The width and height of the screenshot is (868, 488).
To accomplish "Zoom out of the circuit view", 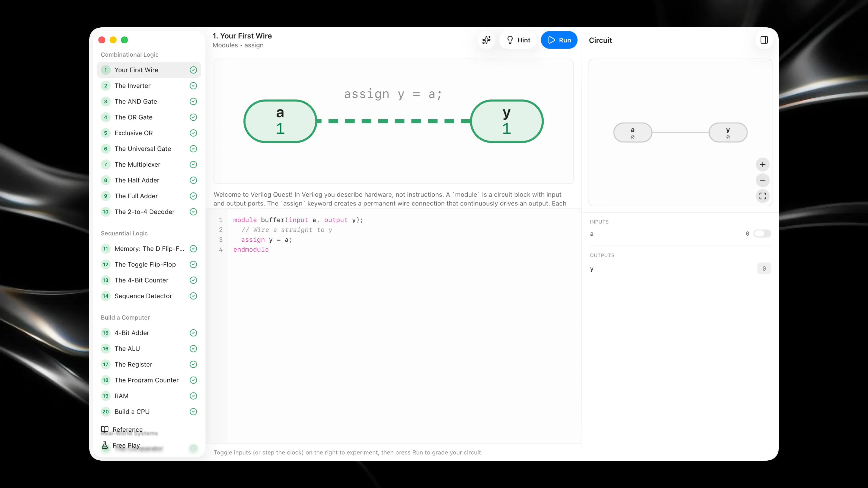I will pyautogui.click(x=762, y=180).
